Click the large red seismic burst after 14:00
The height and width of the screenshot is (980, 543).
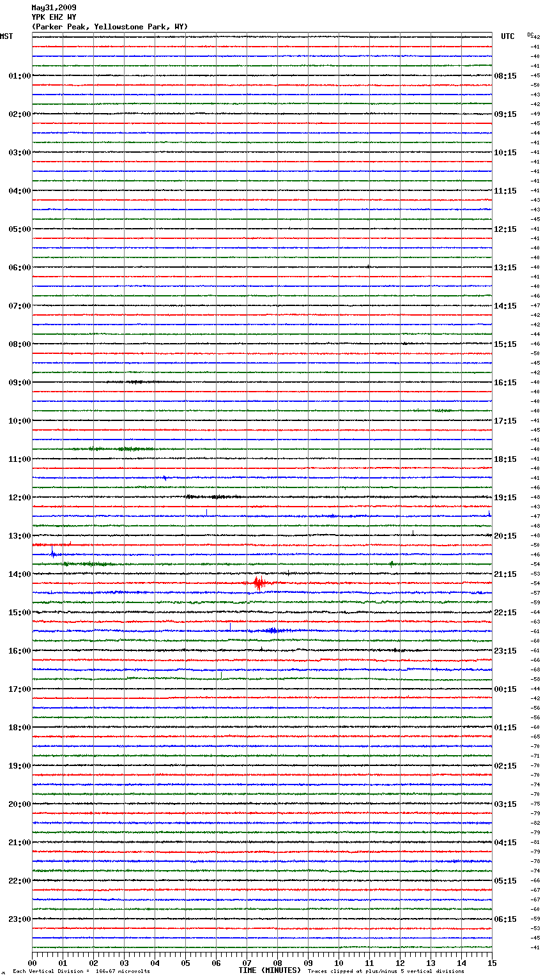(x=261, y=583)
